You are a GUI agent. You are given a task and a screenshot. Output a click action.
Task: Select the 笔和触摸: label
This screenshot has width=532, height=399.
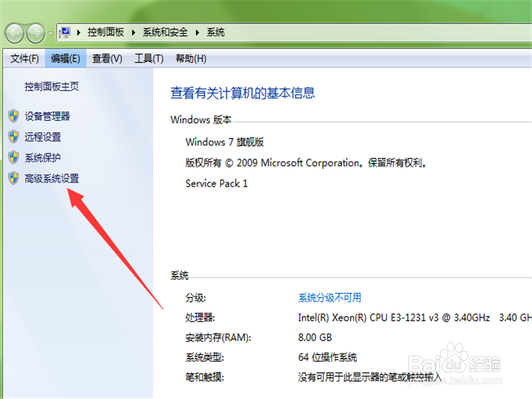point(205,377)
